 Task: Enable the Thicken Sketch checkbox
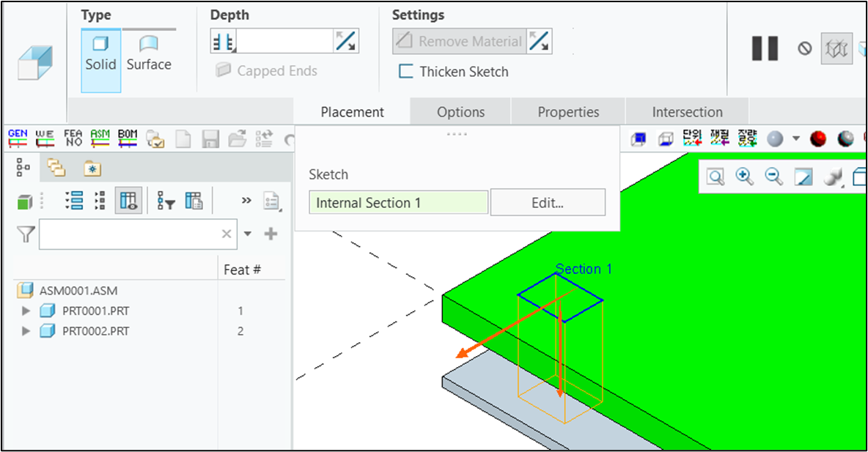453,72
